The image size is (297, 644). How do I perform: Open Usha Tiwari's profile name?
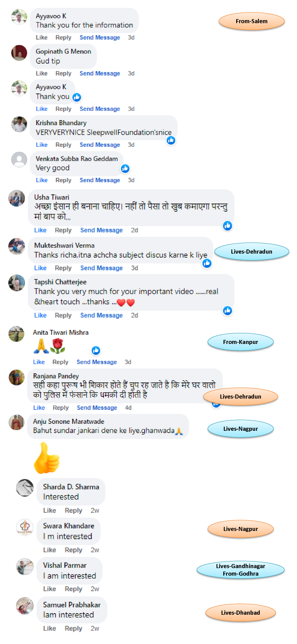(x=52, y=197)
